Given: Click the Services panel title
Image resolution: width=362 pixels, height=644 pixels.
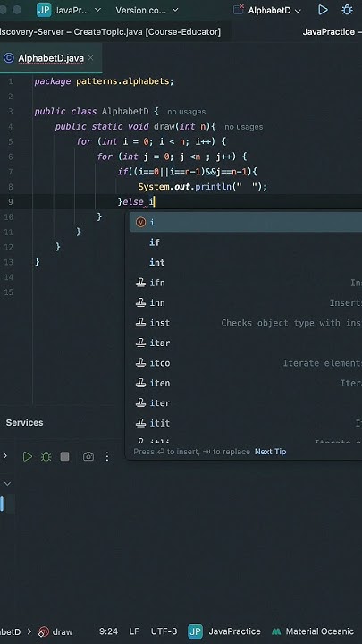Looking at the screenshot, I should click(x=24, y=422).
